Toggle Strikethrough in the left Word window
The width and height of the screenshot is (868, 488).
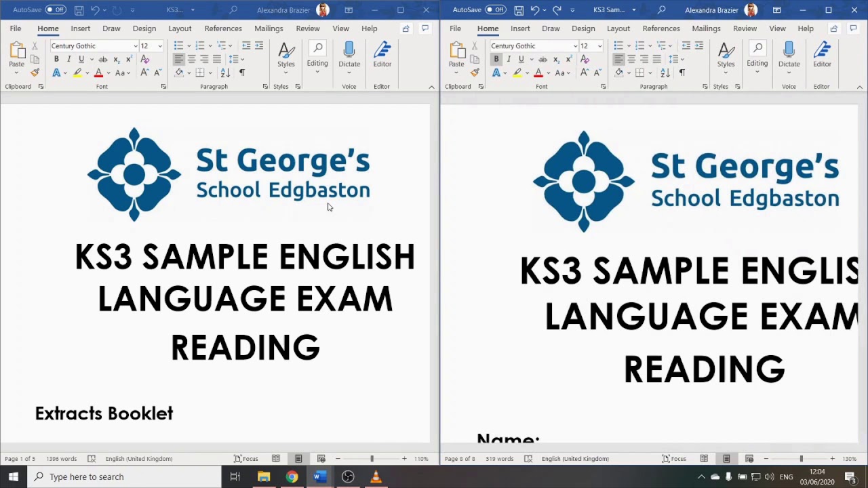(103, 59)
